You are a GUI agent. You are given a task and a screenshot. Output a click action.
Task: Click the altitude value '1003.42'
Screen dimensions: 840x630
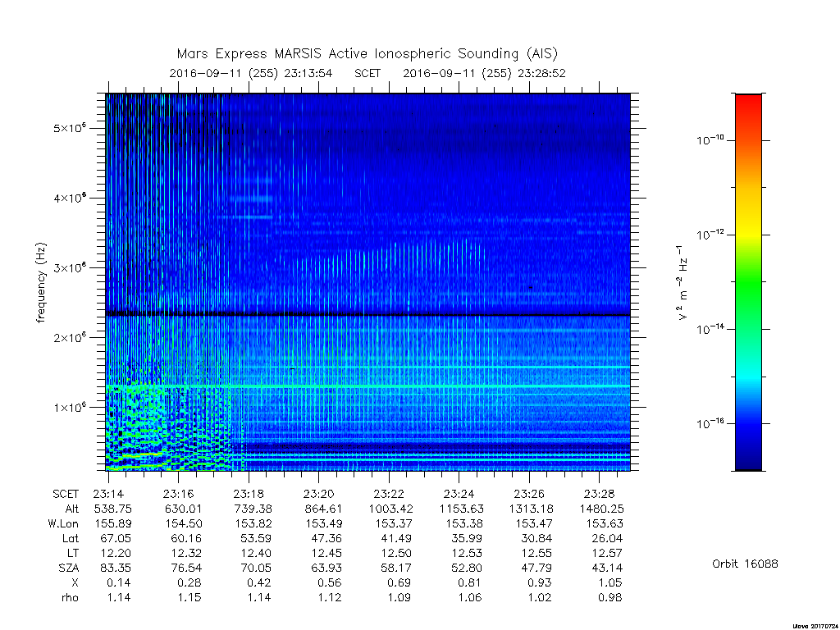click(391, 509)
